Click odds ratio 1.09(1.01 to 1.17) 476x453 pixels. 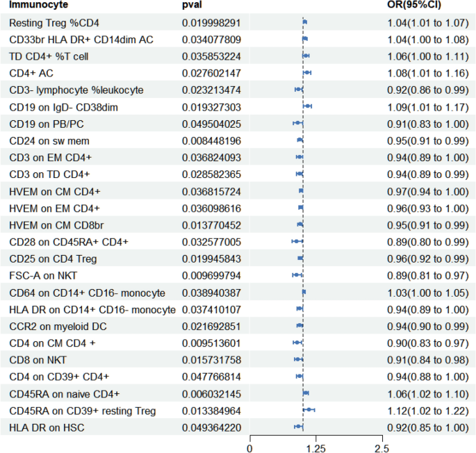coord(428,108)
